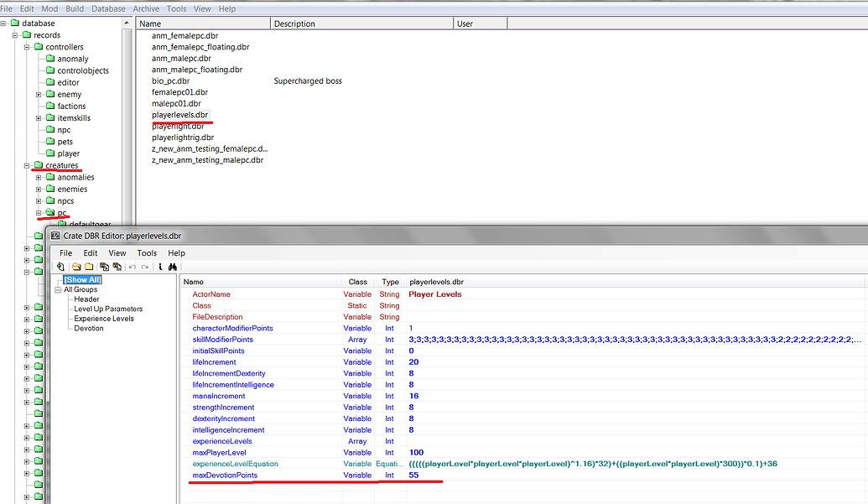Screen dimensions: 868x504
Task: Click the undo arrow in DBR toolbar
Action: 132,267
